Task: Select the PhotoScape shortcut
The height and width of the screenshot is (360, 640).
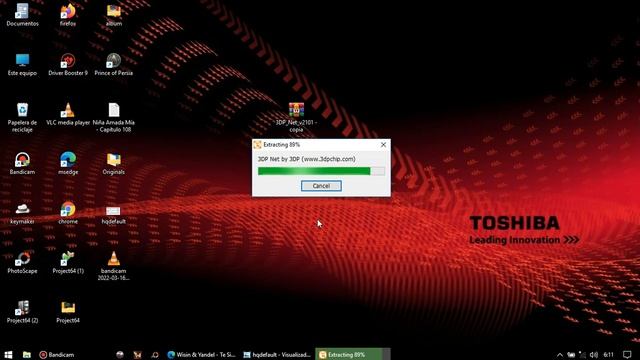Action: click(22, 262)
